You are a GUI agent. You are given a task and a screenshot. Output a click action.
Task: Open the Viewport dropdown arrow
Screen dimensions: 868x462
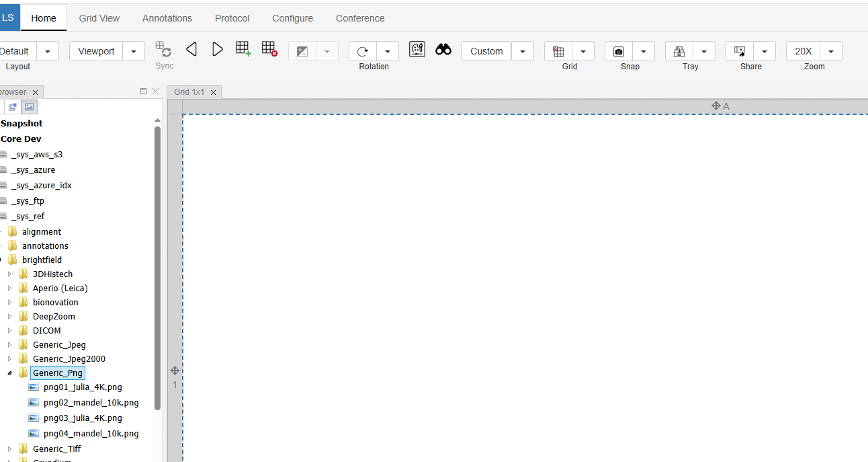[x=134, y=52]
